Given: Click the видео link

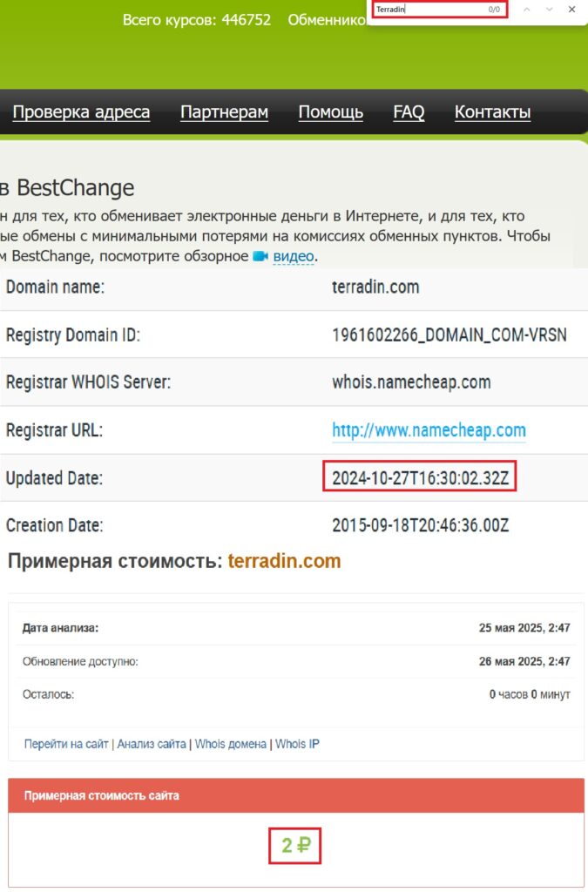Looking at the screenshot, I should (x=294, y=256).
